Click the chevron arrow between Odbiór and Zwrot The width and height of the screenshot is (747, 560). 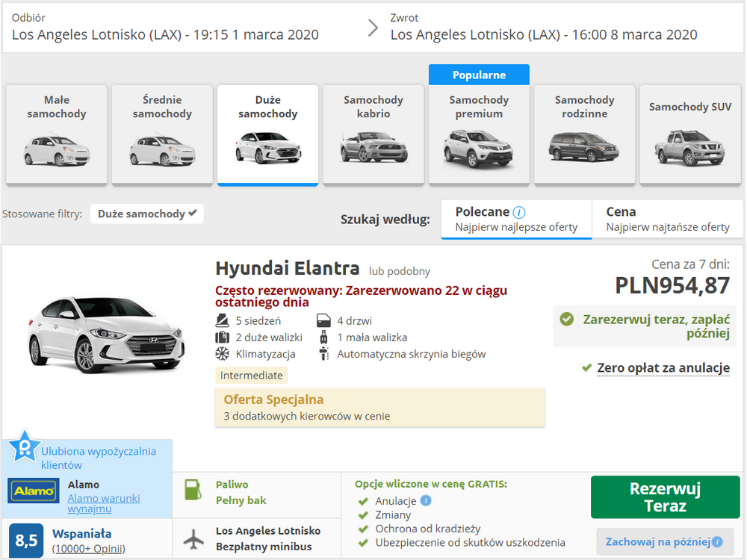pos(373,28)
